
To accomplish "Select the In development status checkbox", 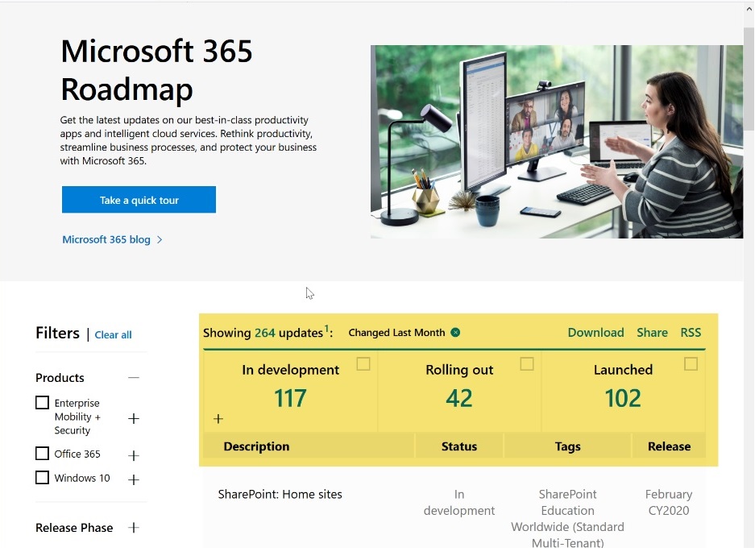I will (x=363, y=364).
